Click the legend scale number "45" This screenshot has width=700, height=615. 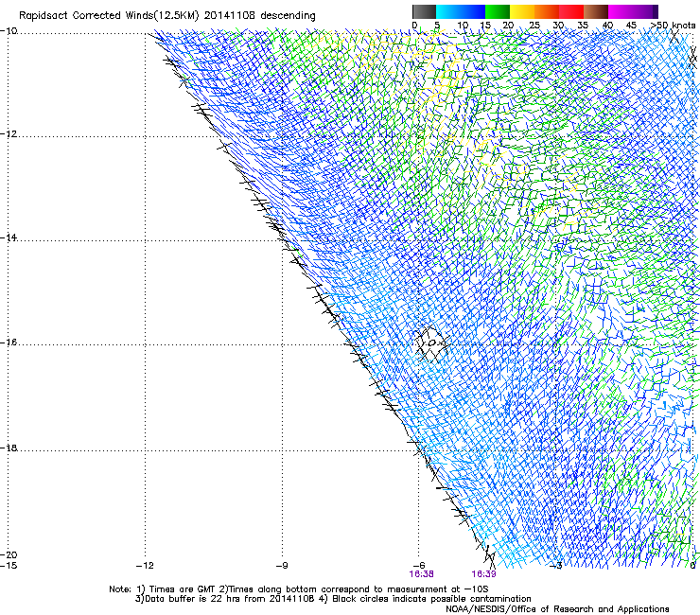tap(631, 26)
